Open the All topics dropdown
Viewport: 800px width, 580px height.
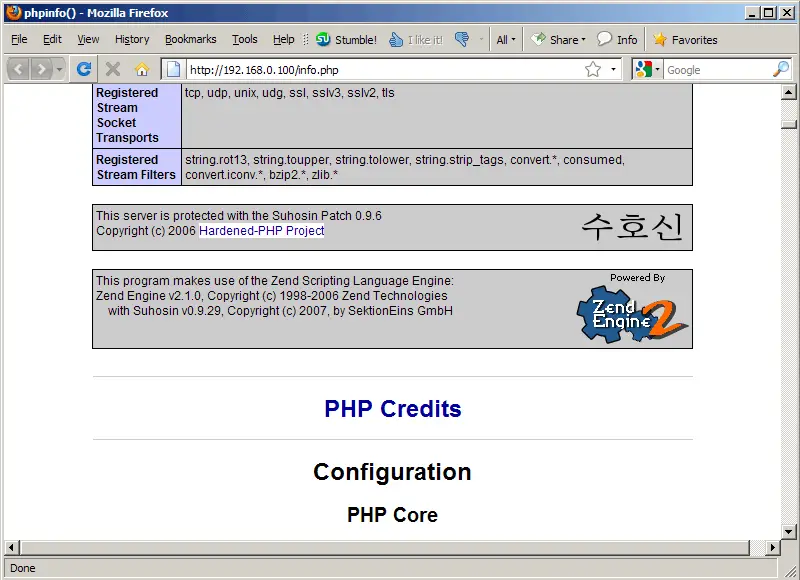click(506, 39)
